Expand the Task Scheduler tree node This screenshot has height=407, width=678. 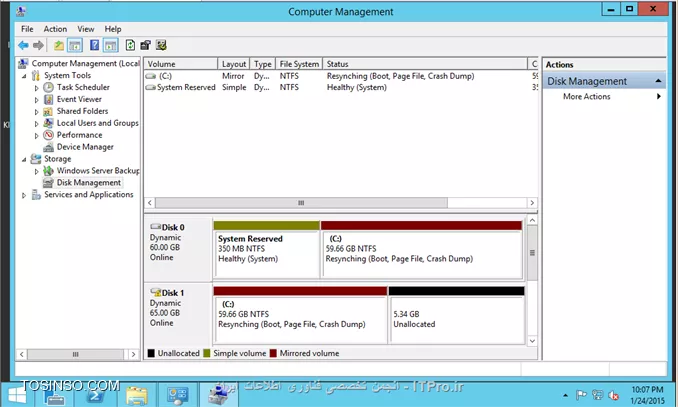pos(37,87)
